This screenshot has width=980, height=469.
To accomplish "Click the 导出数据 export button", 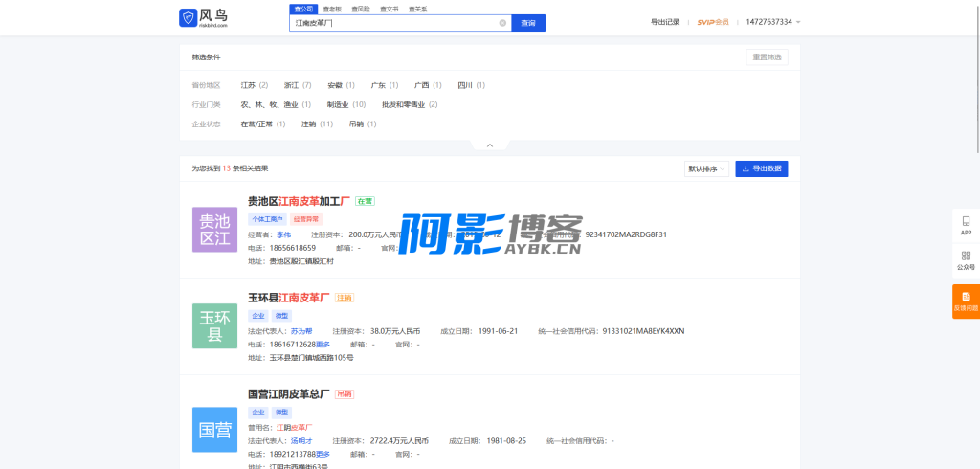I will tap(762, 168).
